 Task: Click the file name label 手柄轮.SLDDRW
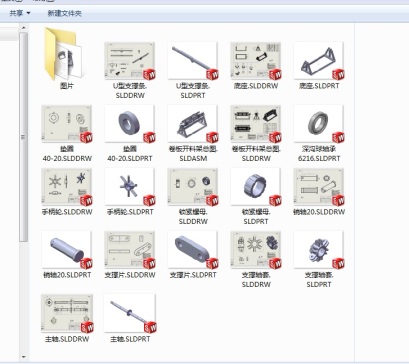(67, 212)
